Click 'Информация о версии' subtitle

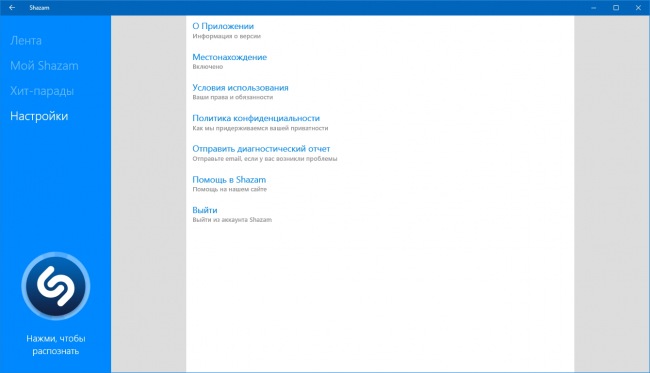pos(227,36)
